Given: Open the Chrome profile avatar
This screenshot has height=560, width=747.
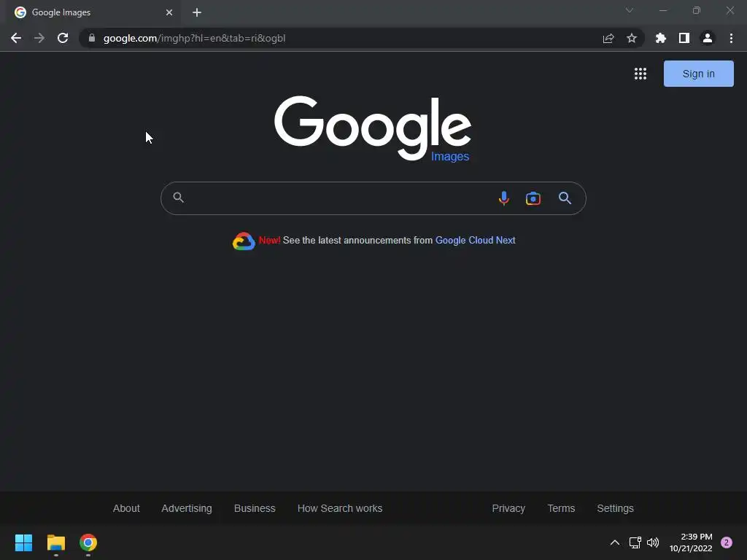Looking at the screenshot, I should (x=708, y=38).
